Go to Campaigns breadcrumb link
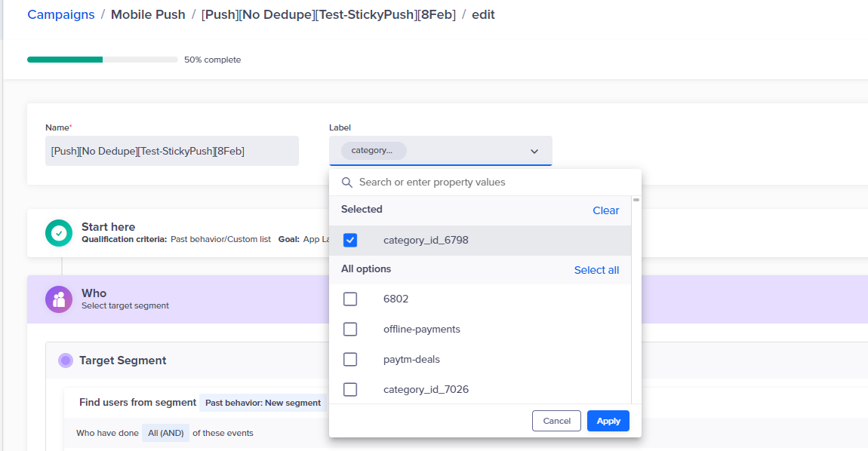The height and width of the screenshot is (451, 868). tap(61, 14)
